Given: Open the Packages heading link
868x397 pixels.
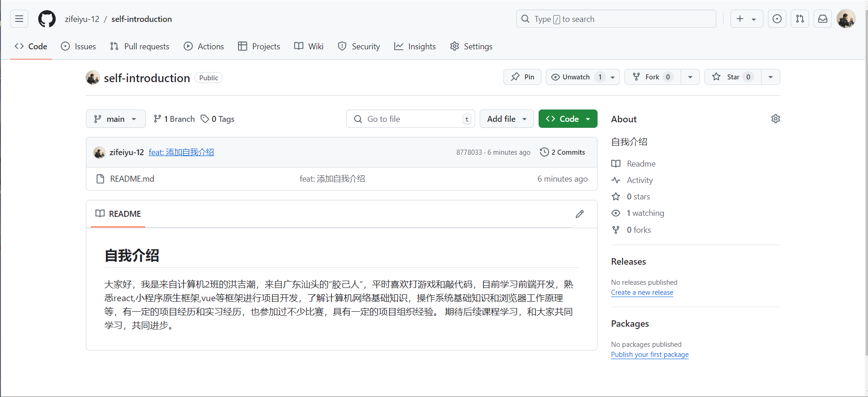Looking at the screenshot, I should (630, 324).
